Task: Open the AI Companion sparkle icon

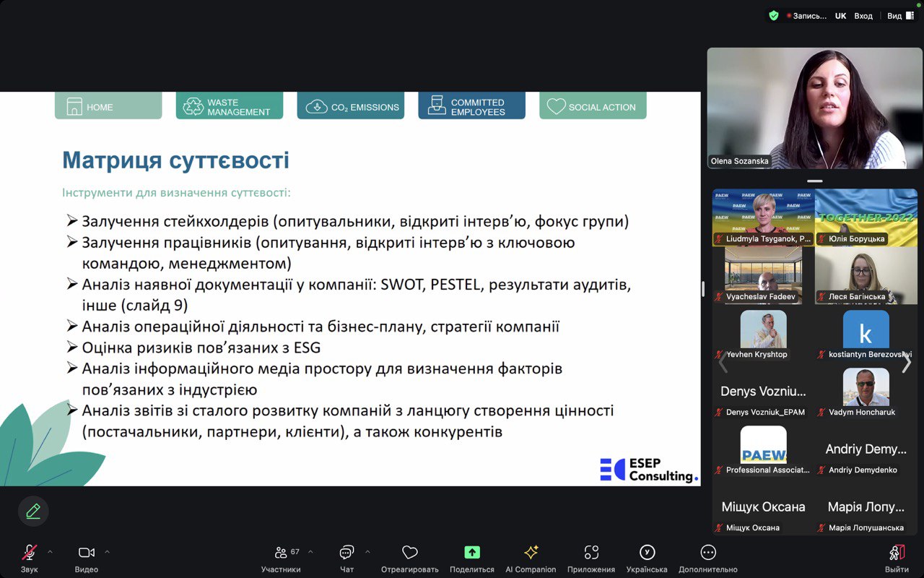Action: coord(531,553)
